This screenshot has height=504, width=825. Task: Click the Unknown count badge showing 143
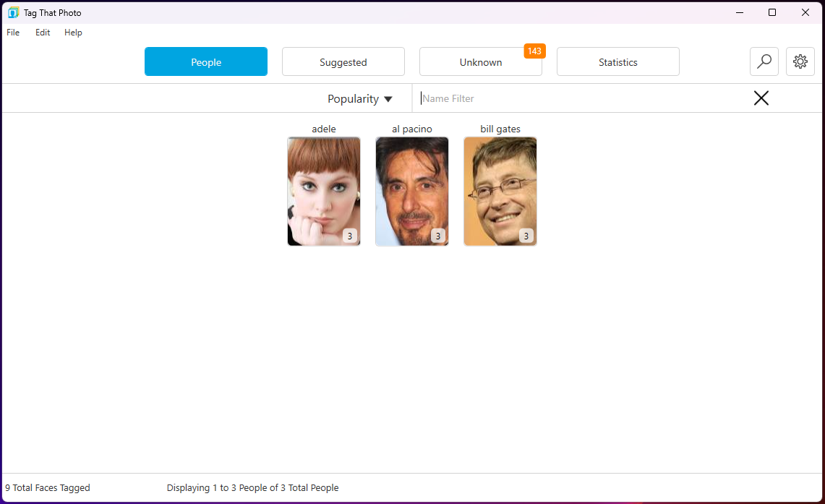534,51
